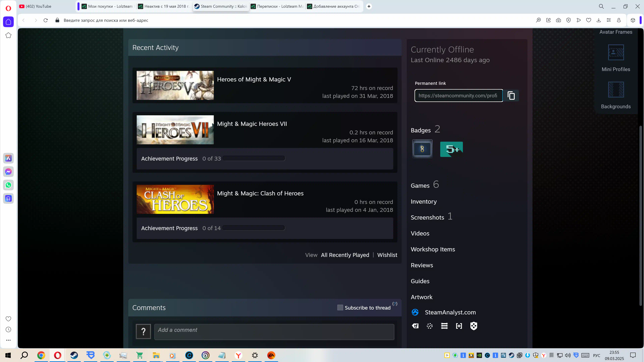644x362 pixels.
Task: Enable Subscribe to thread checkbox
Action: [x=340, y=308]
